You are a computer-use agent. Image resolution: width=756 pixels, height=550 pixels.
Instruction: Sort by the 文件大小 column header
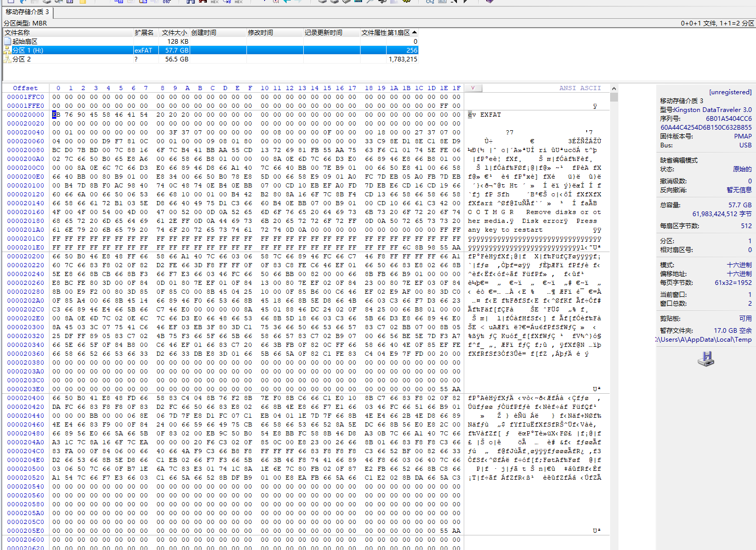(x=174, y=32)
